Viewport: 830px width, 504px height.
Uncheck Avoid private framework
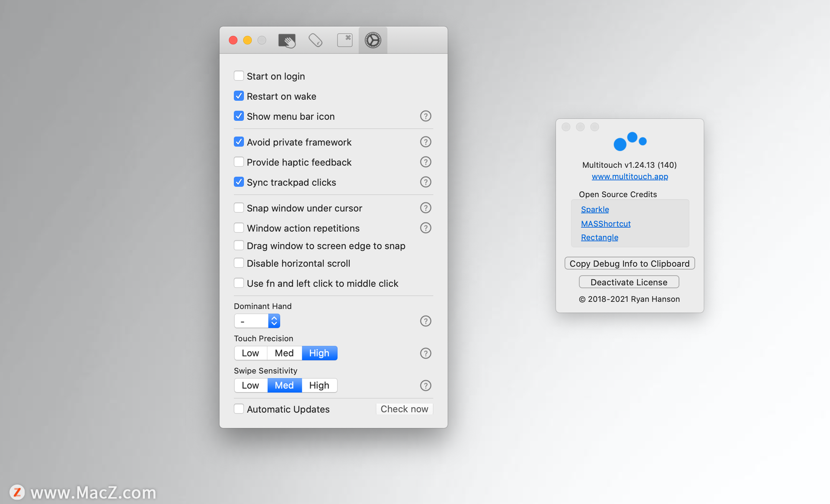[x=239, y=142]
